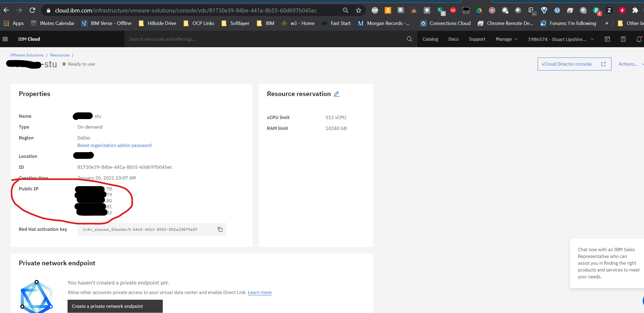Open the IBM Cloud Shell icon
The image size is (644, 313).
point(607,39)
